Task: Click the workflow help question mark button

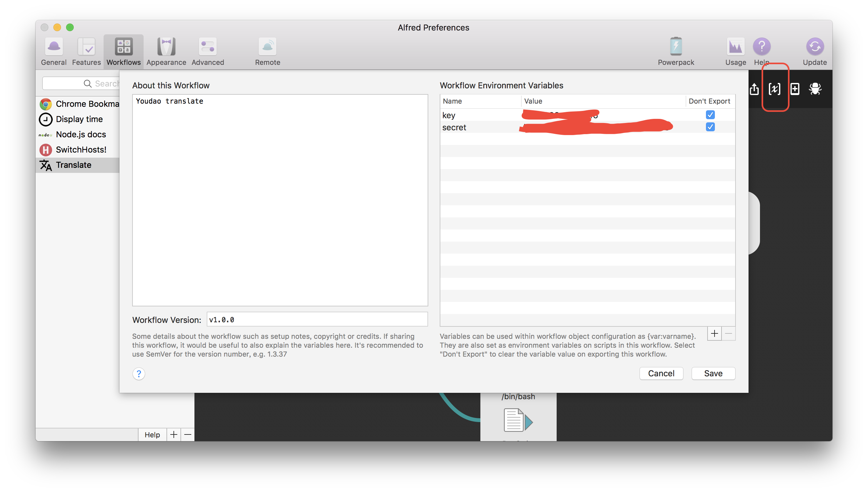Action: 138,373
